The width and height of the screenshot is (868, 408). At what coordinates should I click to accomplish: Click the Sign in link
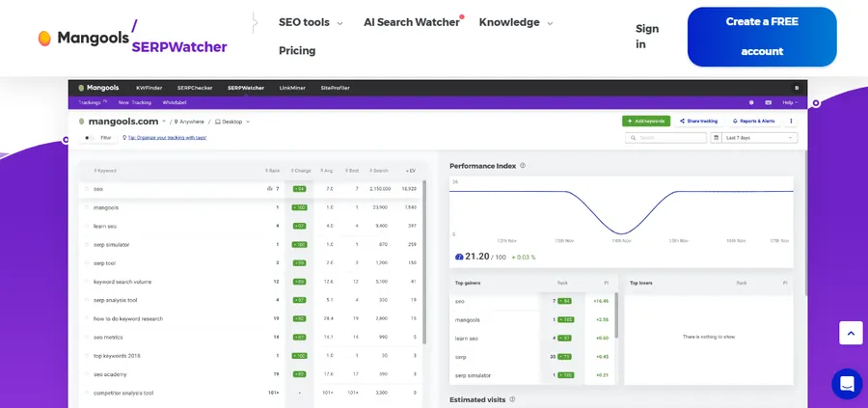point(647,37)
